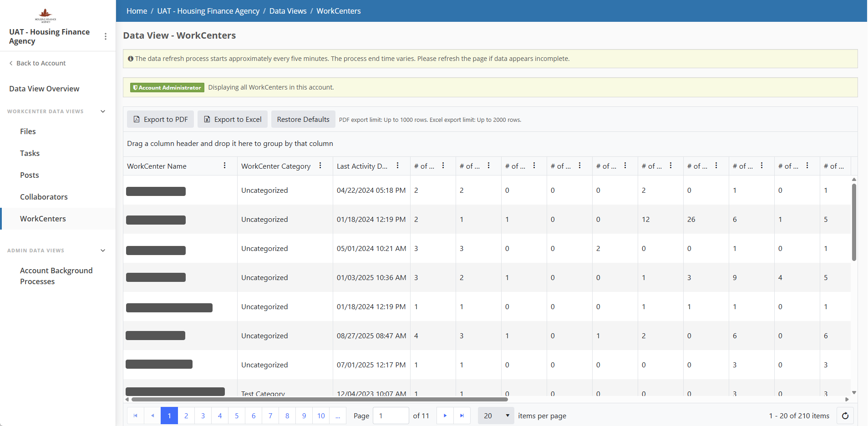868x426 pixels.
Task: Go to page 9
Action: click(x=304, y=416)
